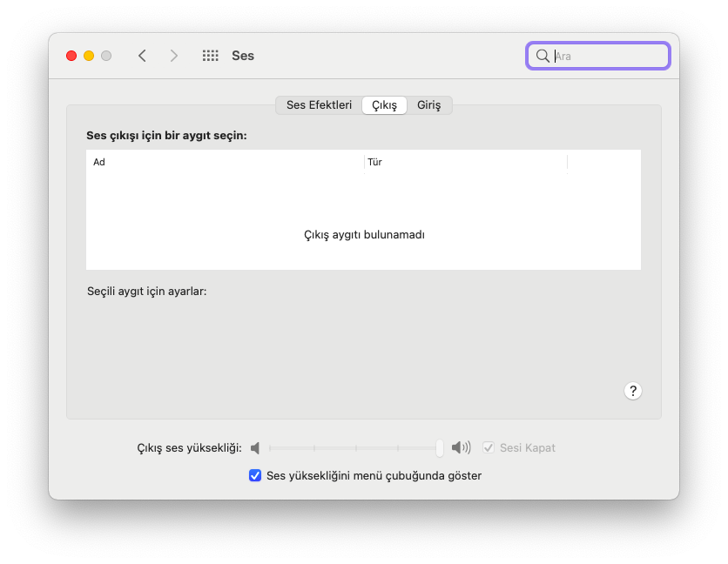728x564 pixels.
Task: Click the gray zoom window button
Action: pyautogui.click(x=106, y=56)
